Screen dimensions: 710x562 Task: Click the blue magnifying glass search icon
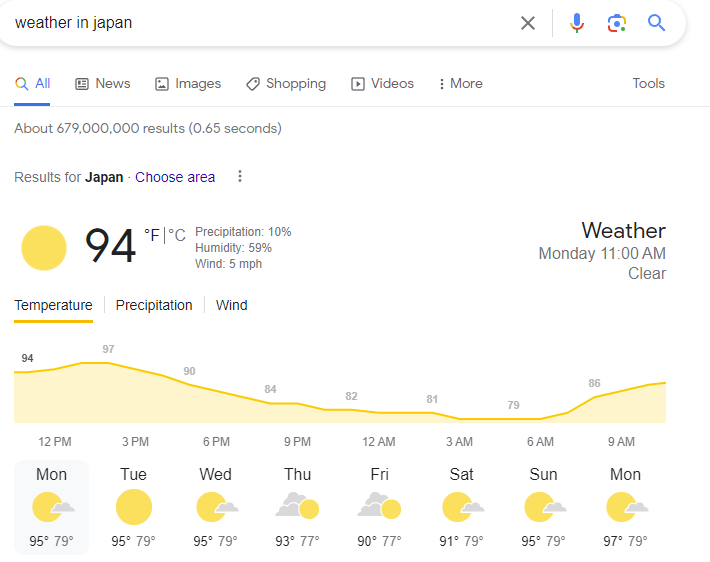pos(656,23)
